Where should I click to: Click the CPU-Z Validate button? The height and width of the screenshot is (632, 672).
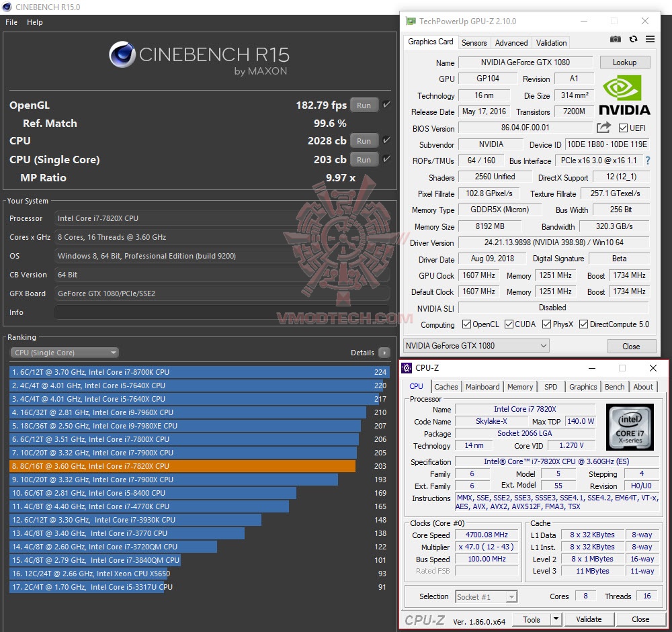tap(589, 619)
